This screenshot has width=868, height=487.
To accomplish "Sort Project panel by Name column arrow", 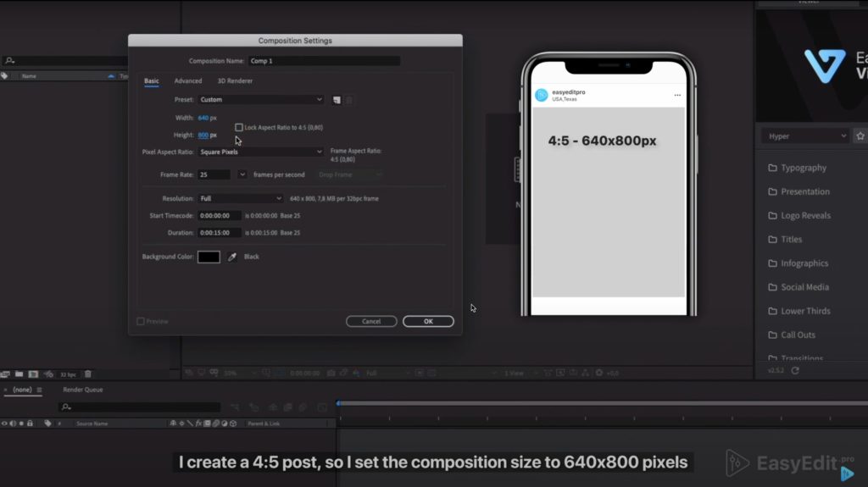I will pyautogui.click(x=111, y=76).
